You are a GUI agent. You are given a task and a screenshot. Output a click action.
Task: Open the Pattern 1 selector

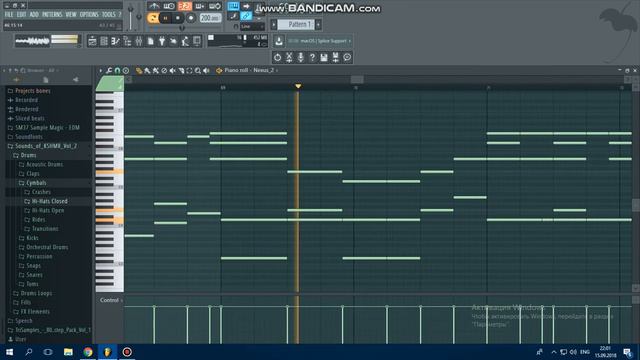point(297,24)
